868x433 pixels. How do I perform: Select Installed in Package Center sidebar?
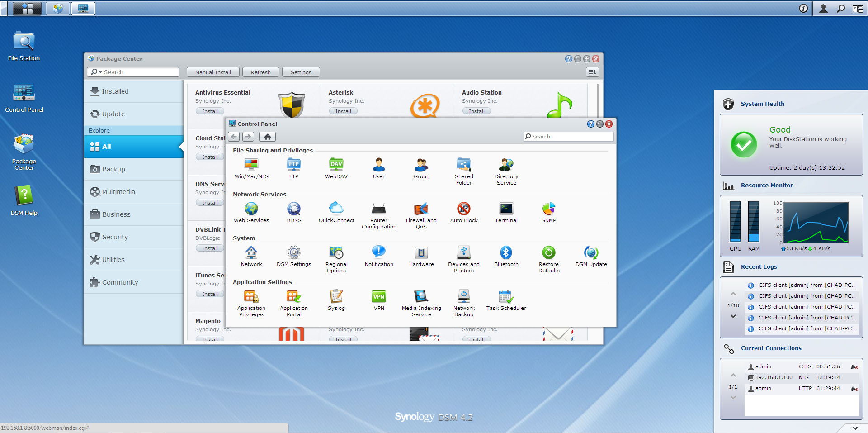[x=115, y=91]
